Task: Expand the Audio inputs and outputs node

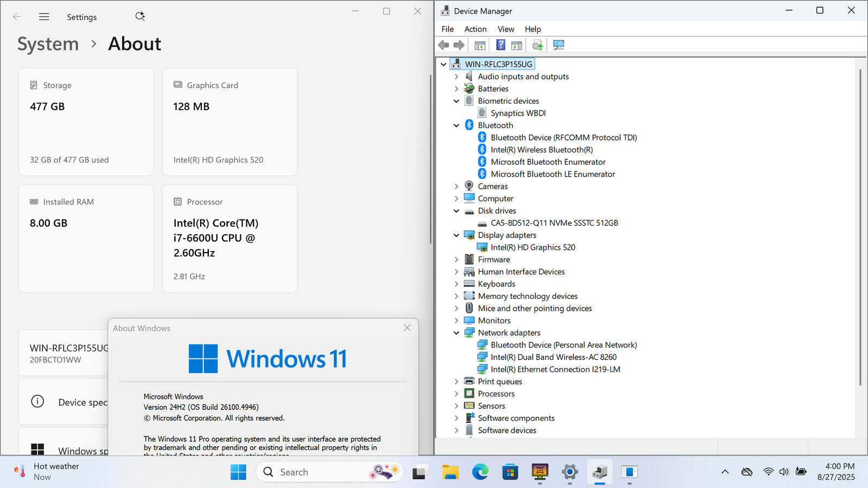Action: (456, 77)
